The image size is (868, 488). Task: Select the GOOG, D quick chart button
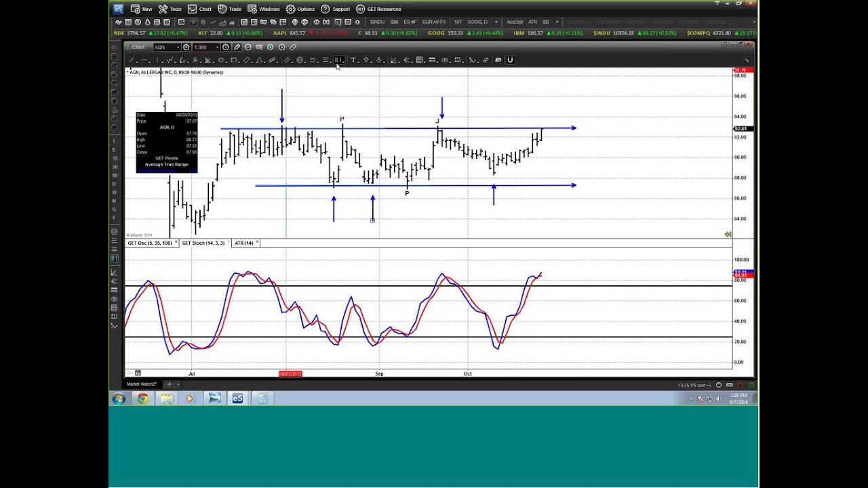point(477,22)
